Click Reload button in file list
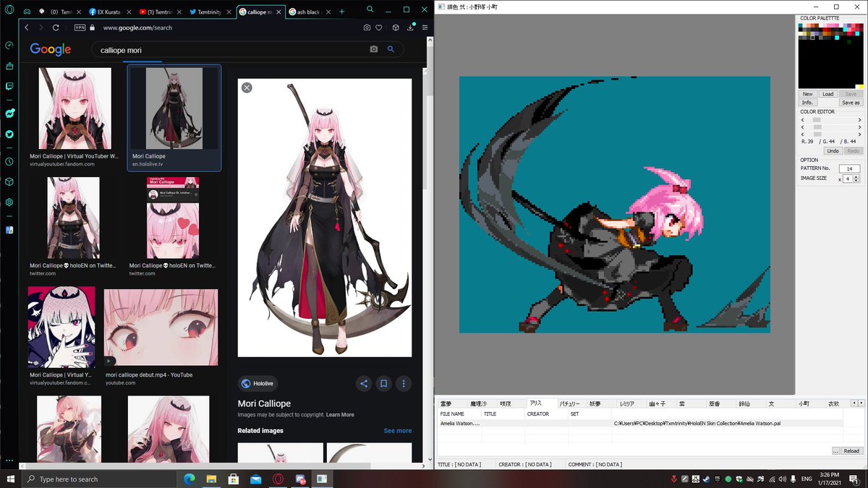This screenshot has width=868, height=488. pos(852,451)
